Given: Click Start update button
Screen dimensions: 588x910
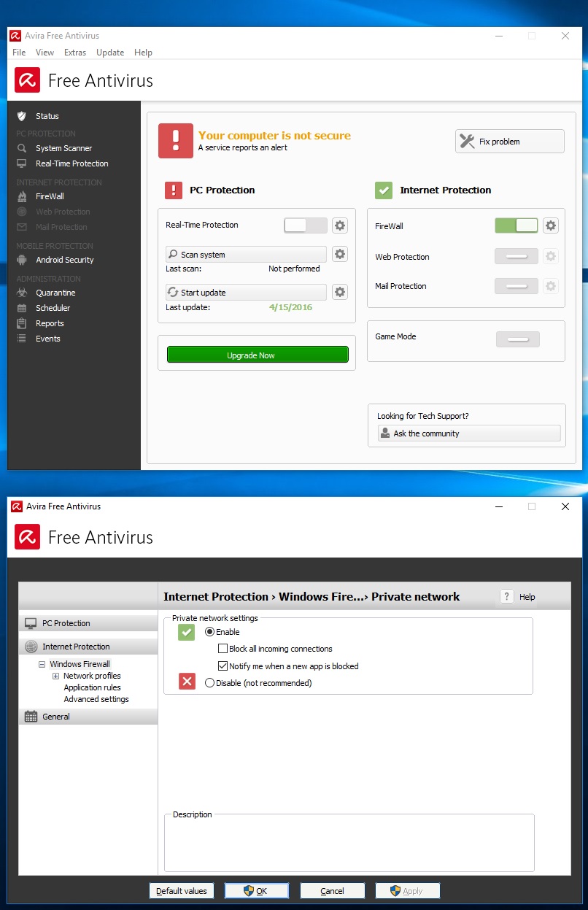Looking at the screenshot, I should point(247,293).
